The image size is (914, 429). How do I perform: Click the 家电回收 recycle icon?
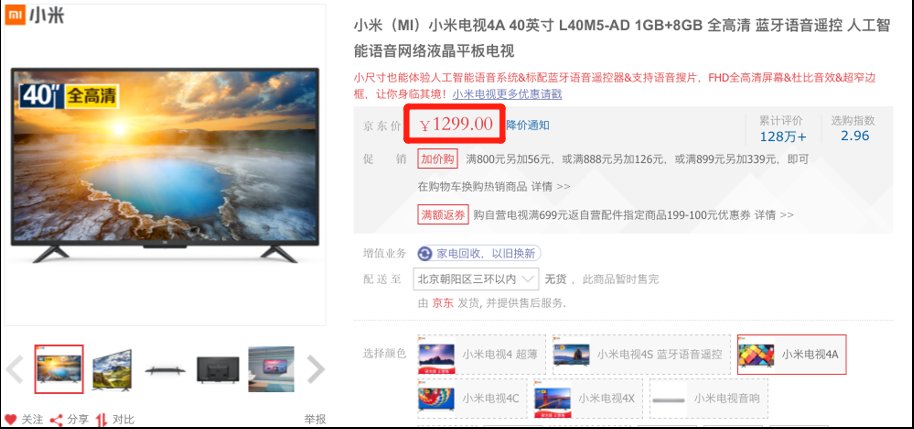[x=426, y=254]
